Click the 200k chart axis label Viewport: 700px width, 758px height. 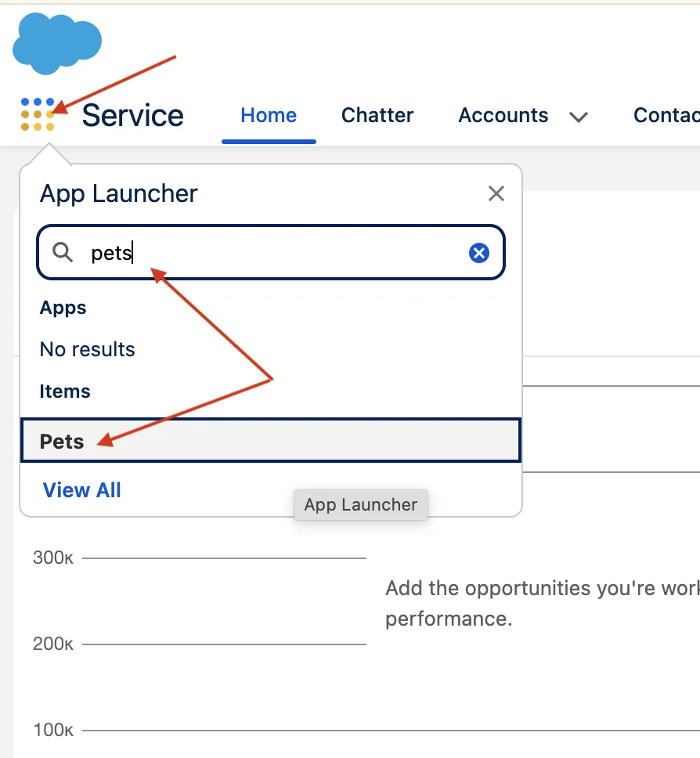tap(53, 644)
